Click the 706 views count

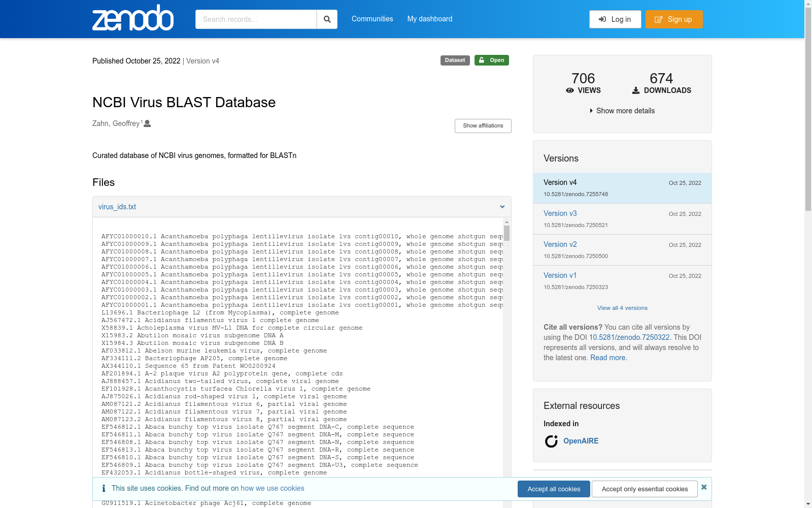click(x=583, y=78)
